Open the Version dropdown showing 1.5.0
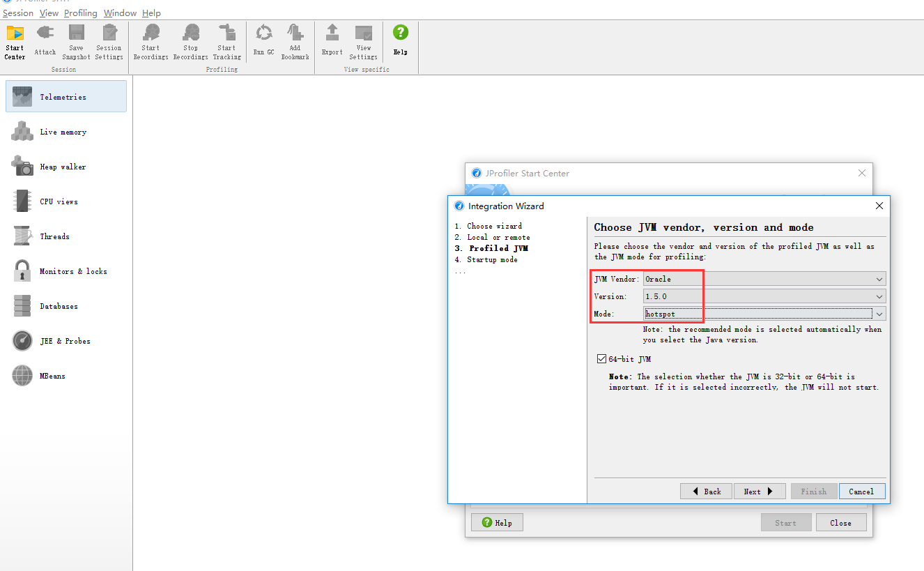The image size is (924, 571). pos(764,296)
